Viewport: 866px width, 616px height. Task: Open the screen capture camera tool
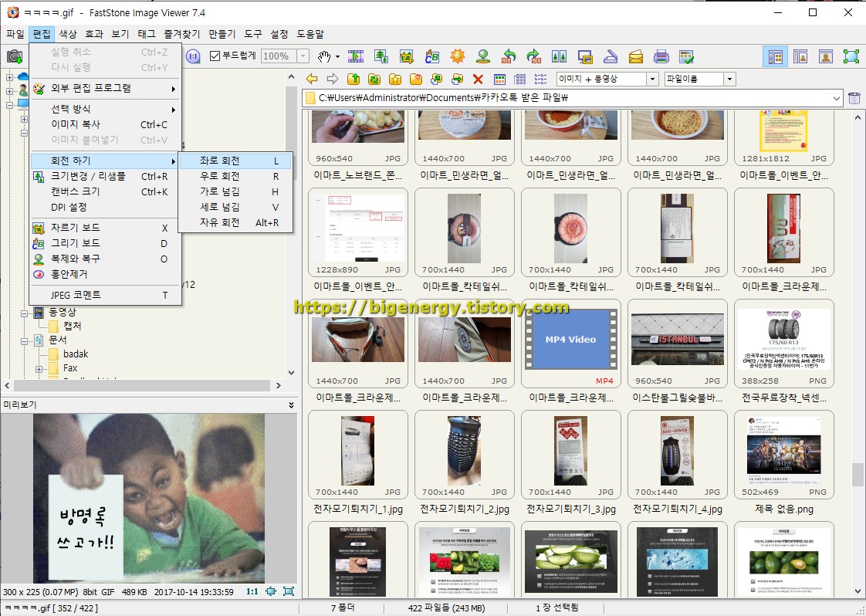(x=15, y=56)
